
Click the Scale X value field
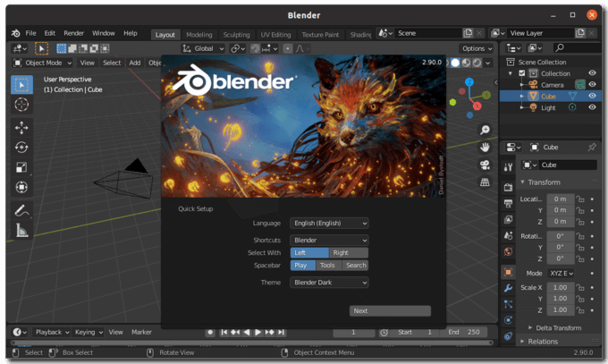561,288
